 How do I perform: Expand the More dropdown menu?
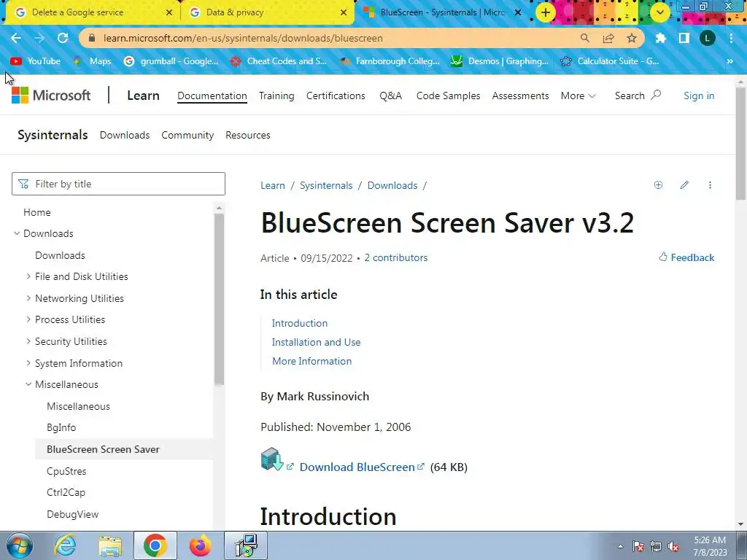[578, 96]
